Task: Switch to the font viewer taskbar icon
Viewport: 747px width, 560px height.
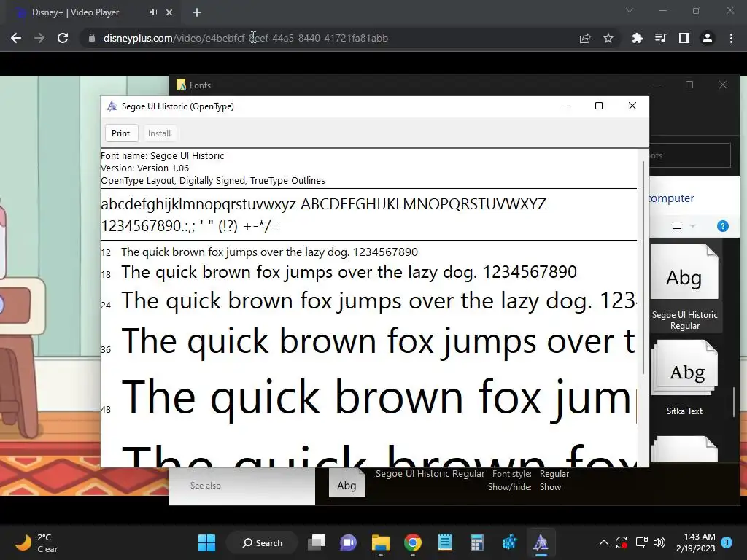Action: click(x=541, y=542)
